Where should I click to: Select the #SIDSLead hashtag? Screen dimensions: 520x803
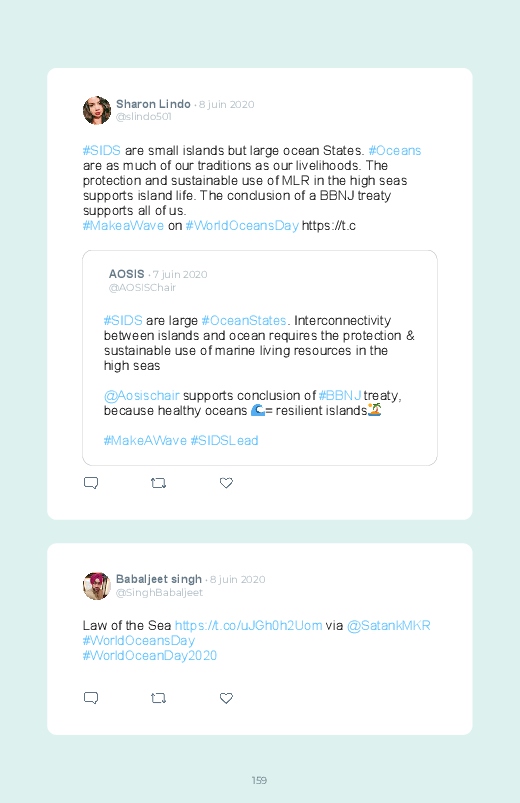(x=224, y=440)
